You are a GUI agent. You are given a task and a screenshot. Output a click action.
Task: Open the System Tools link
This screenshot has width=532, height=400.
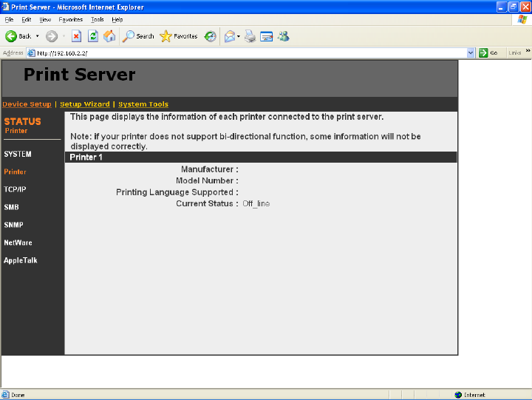143,104
